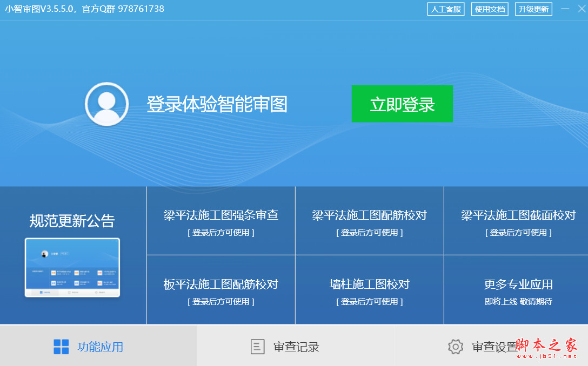Screen dimensions: 588x366
Task: Open 使用文档 documentation
Action: coord(490,9)
